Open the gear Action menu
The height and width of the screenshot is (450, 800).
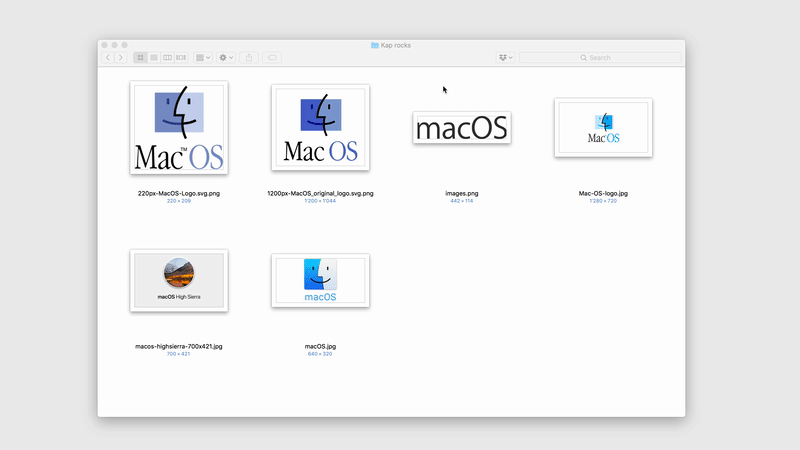point(226,58)
